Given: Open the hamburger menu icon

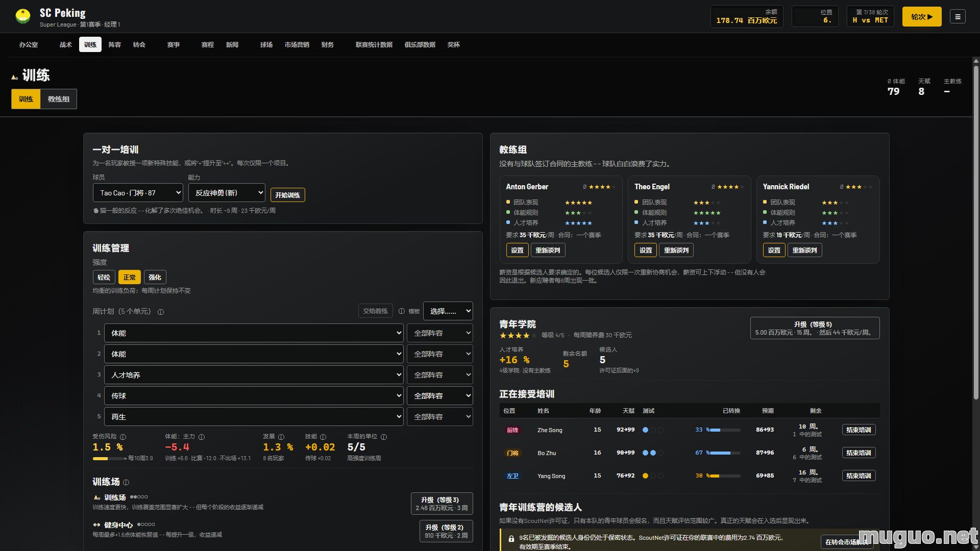Looking at the screenshot, I should coord(958,17).
